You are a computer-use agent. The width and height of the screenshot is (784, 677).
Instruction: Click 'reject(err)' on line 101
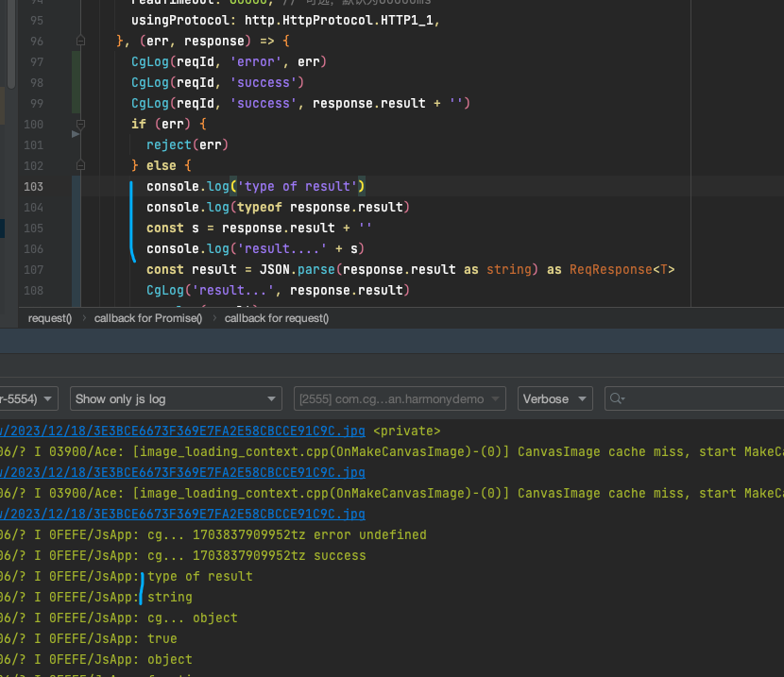point(188,144)
